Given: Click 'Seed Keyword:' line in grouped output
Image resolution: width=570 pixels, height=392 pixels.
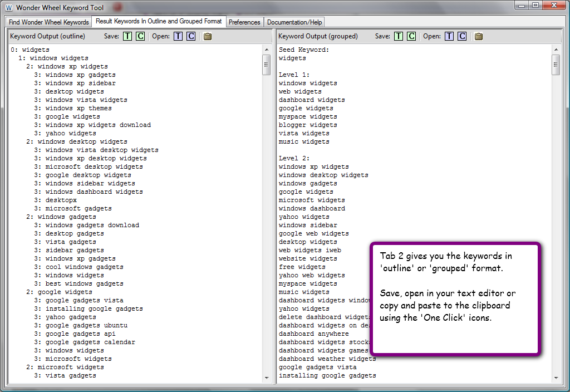Looking at the screenshot, I should pos(304,50).
